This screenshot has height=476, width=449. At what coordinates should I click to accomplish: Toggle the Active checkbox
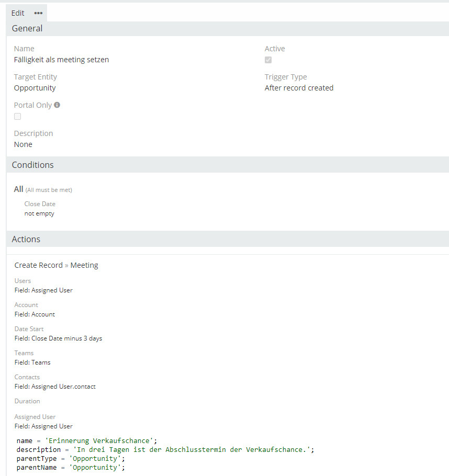[268, 60]
